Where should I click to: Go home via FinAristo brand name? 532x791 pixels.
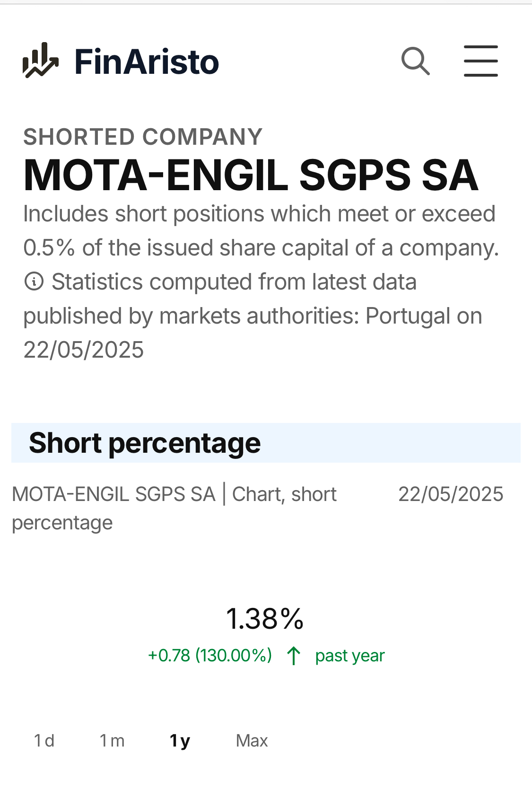(147, 62)
